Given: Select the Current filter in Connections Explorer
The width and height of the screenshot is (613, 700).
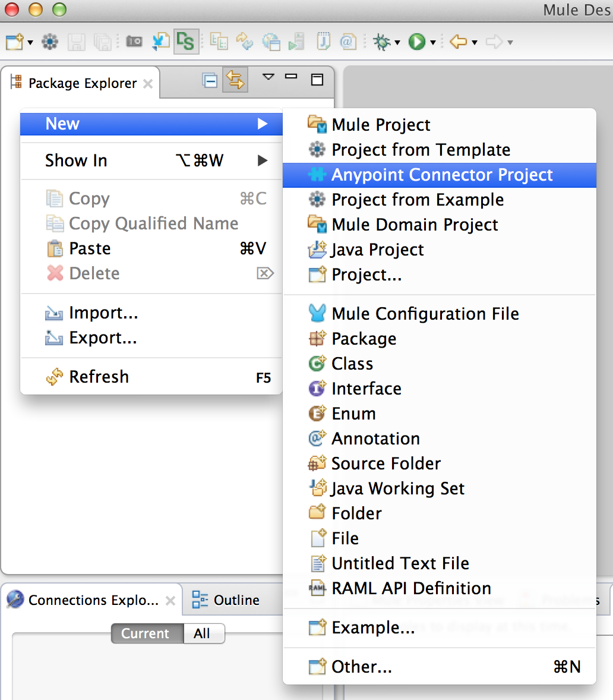Looking at the screenshot, I should [146, 633].
